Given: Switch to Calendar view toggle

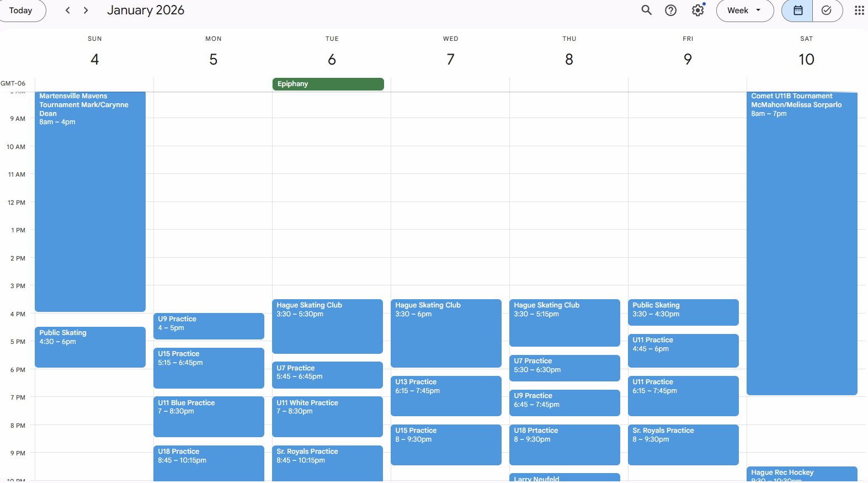Looking at the screenshot, I should point(797,10).
